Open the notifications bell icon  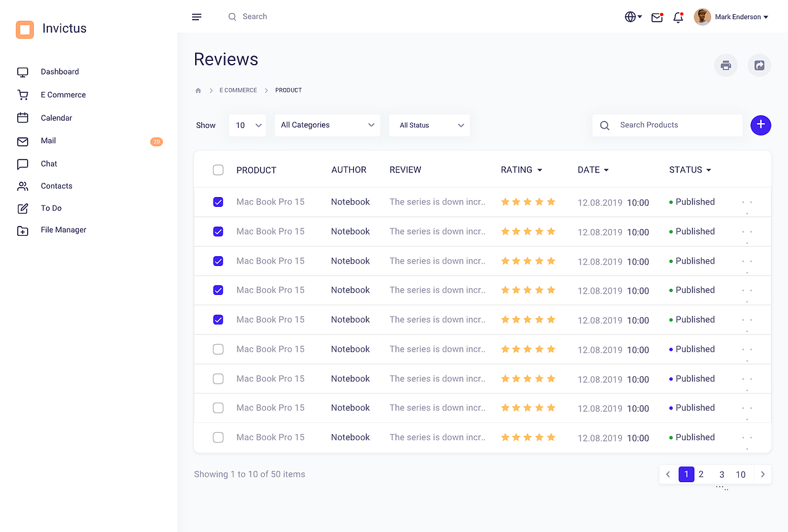click(678, 17)
